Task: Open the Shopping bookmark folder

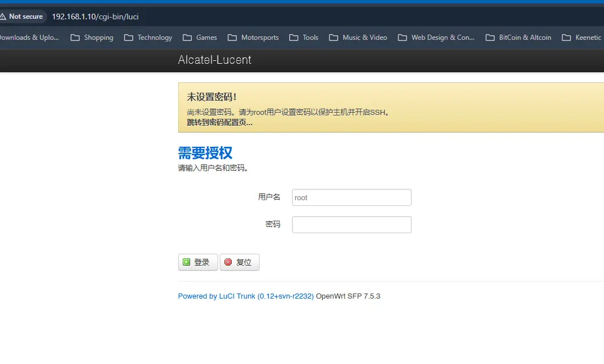Action: click(x=92, y=38)
